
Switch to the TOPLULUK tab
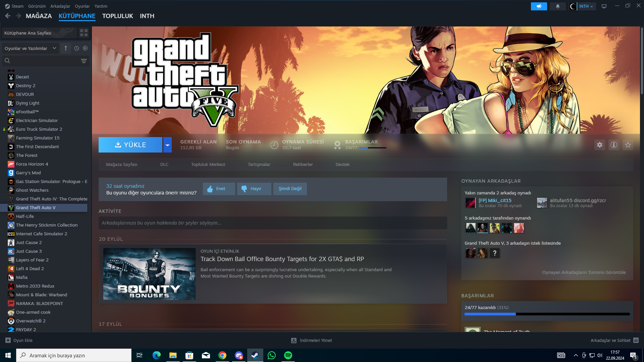(x=117, y=16)
